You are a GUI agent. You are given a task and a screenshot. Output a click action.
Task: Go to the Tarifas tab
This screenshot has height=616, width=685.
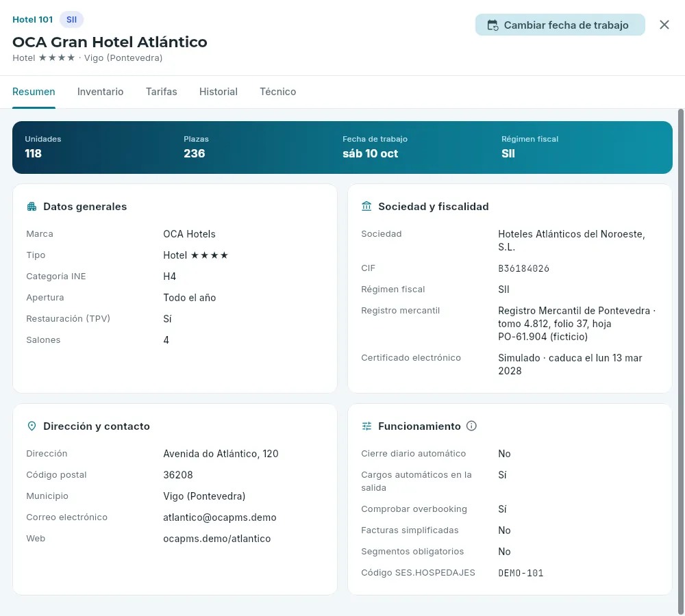(162, 92)
